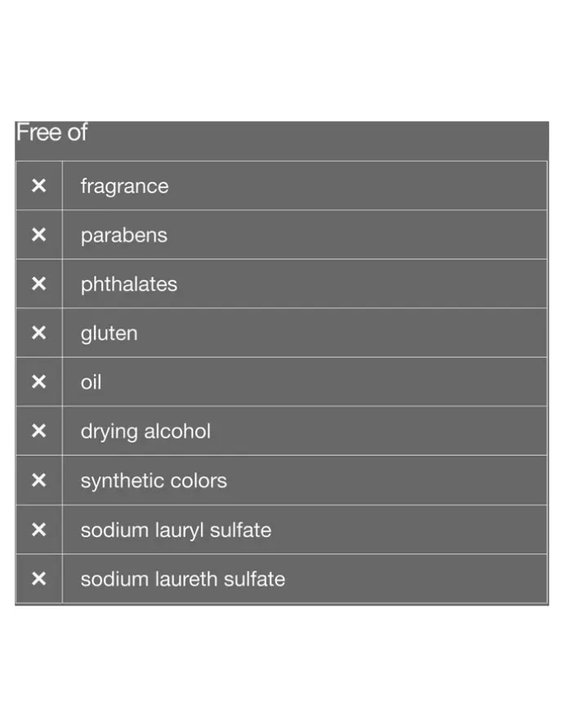Click the X icon beside drying alcohol

pos(39,431)
